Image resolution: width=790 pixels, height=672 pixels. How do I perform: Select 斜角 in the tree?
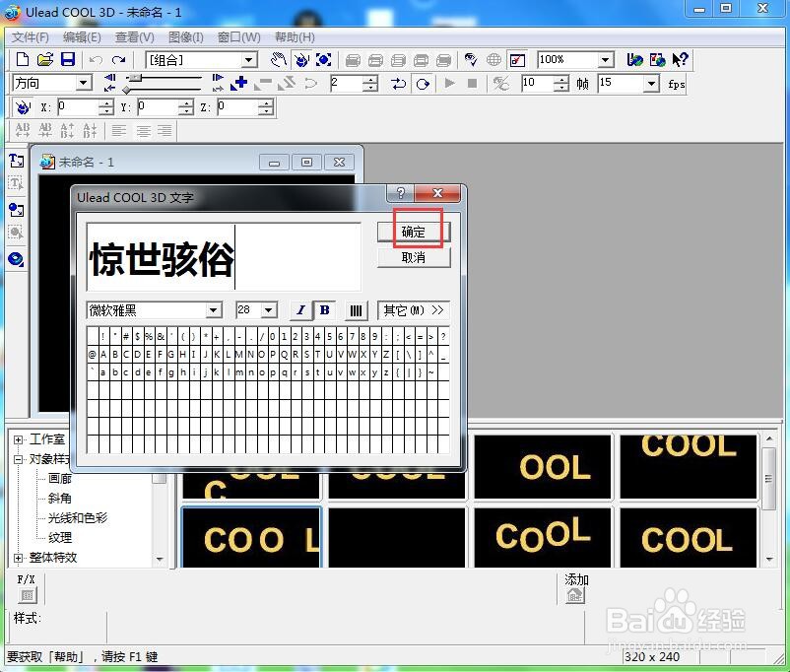click(x=59, y=499)
